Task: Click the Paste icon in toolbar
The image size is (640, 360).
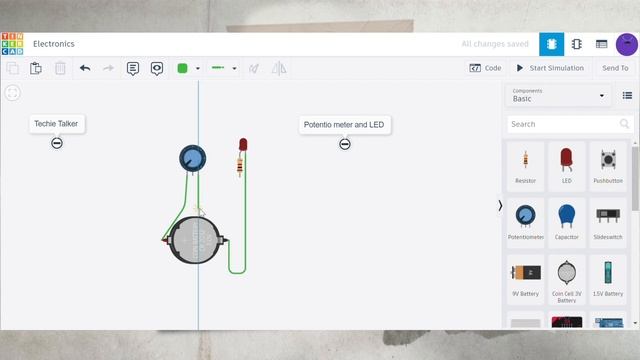Action: 36,68
